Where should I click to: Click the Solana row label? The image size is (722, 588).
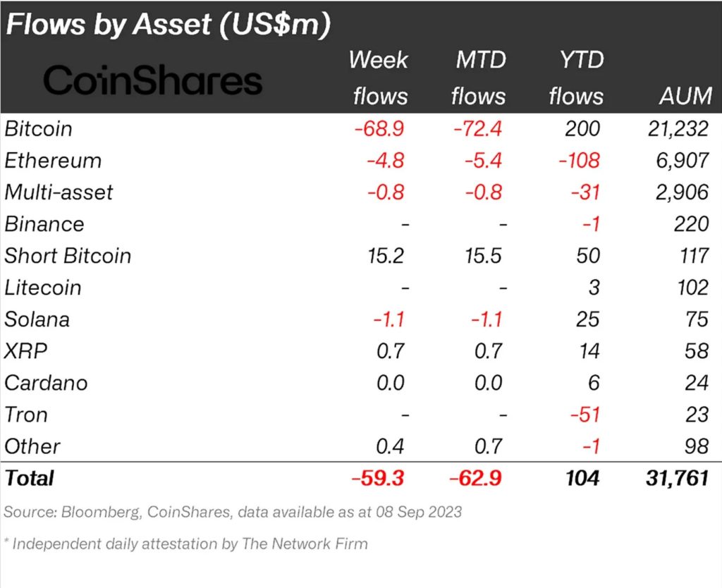click(x=37, y=319)
